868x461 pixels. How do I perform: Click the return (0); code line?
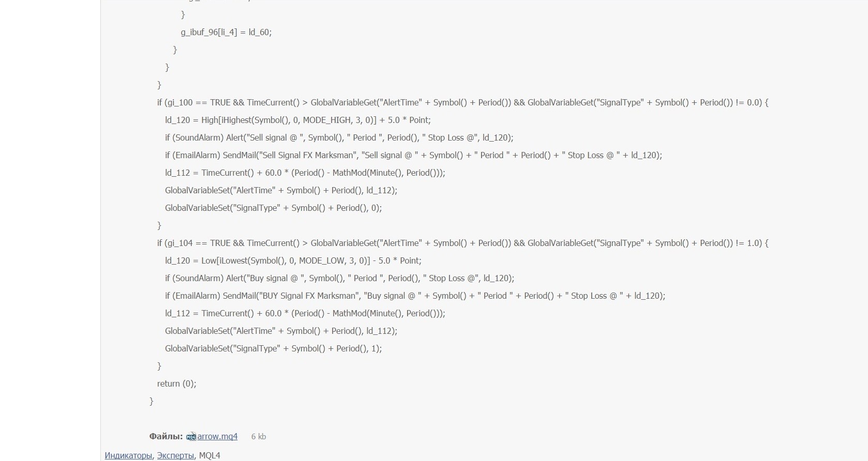coord(176,383)
